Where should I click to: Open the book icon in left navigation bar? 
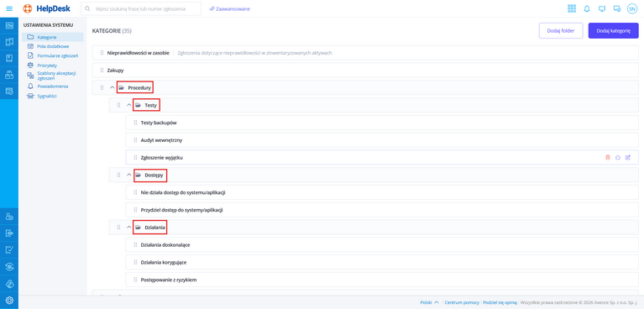(9, 58)
